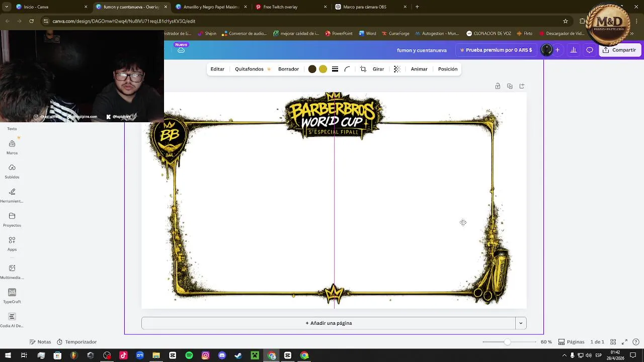Open the transparency checkerboard icon

click(x=397, y=69)
